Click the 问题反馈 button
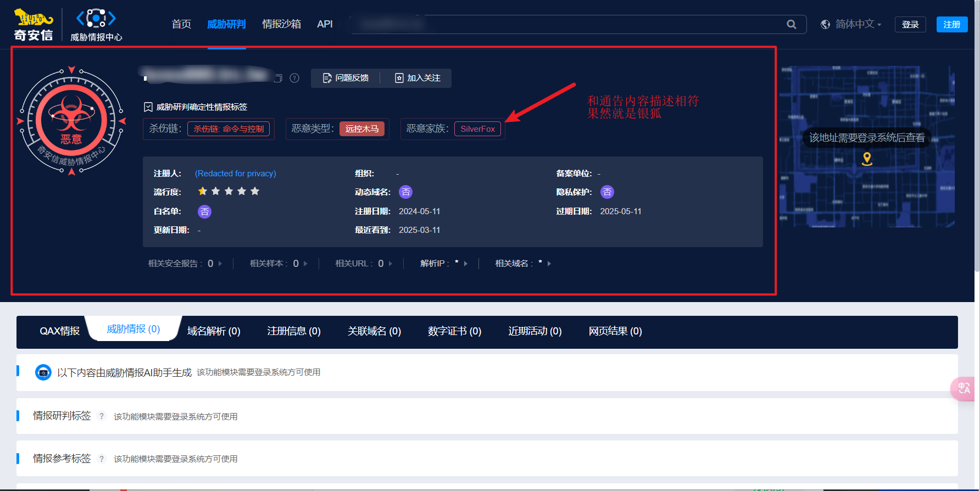Image resolution: width=980 pixels, height=491 pixels. (x=346, y=78)
